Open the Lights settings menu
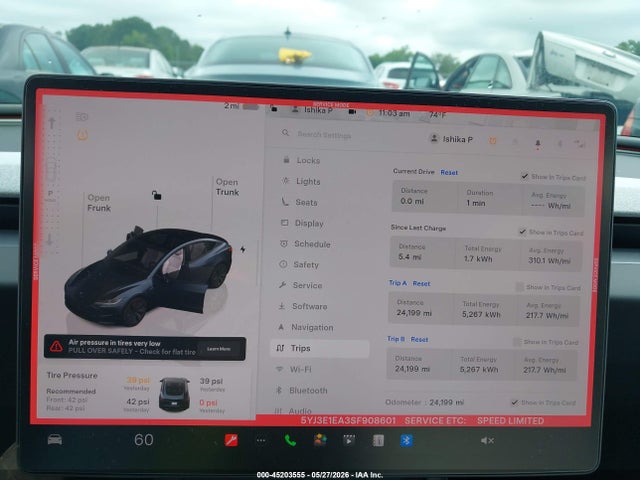 click(x=301, y=181)
